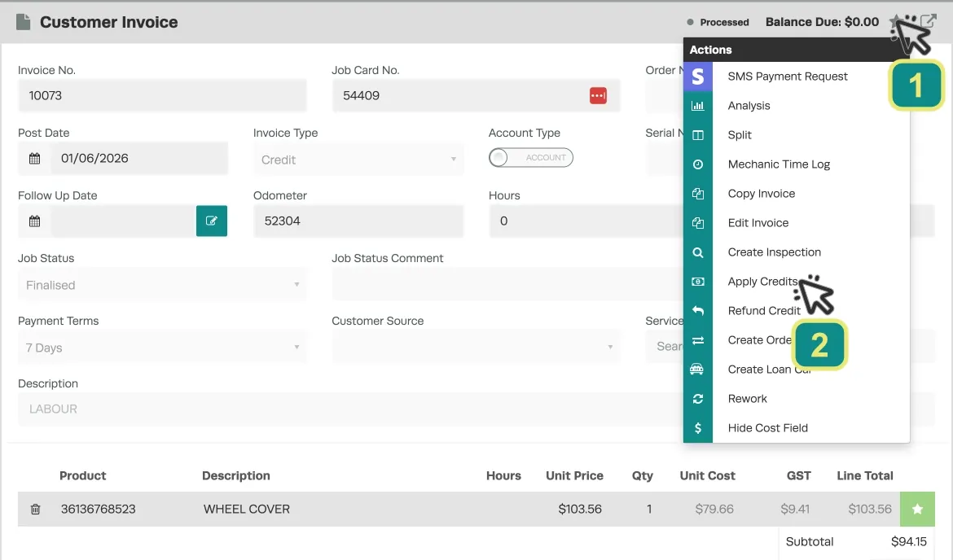
Task: Open Mechanic Time Log action
Action: tap(779, 164)
